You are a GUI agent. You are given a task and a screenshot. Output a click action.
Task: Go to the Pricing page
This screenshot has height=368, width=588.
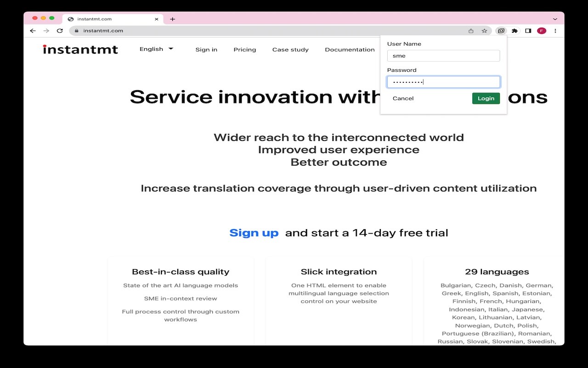245,50
